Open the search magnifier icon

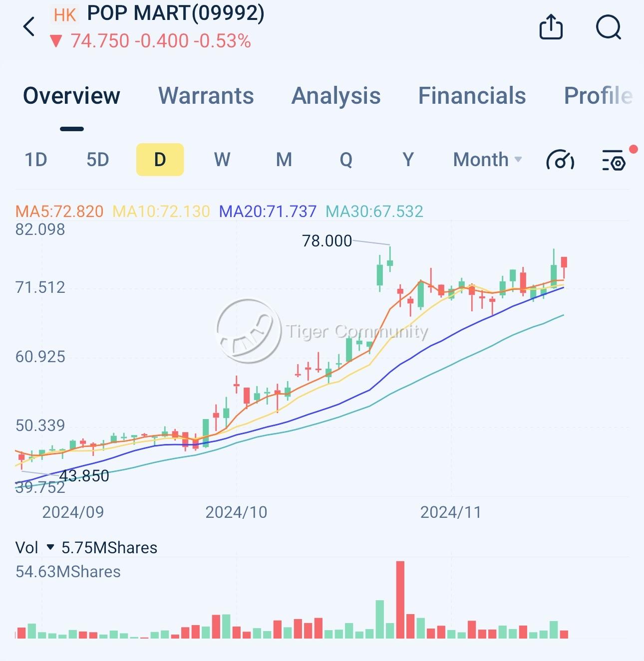tap(609, 27)
